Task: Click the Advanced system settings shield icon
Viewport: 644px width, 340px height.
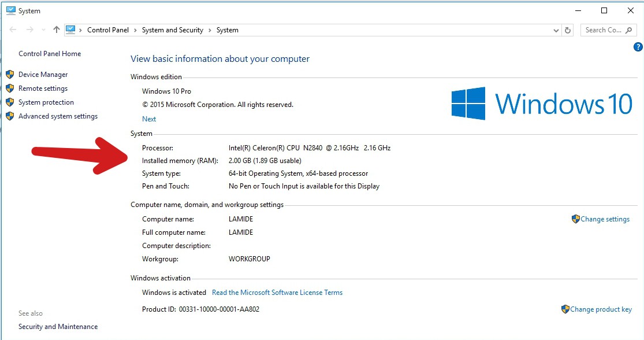Action: click(x=10, y=116)
